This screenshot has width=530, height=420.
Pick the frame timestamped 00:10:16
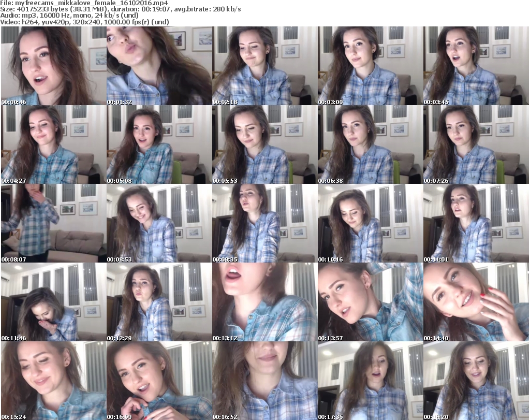point(370,223)
